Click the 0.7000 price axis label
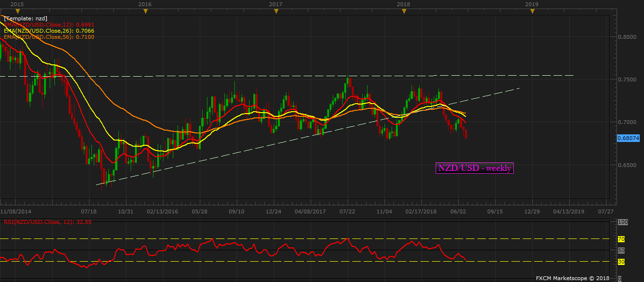 point(628,122)
